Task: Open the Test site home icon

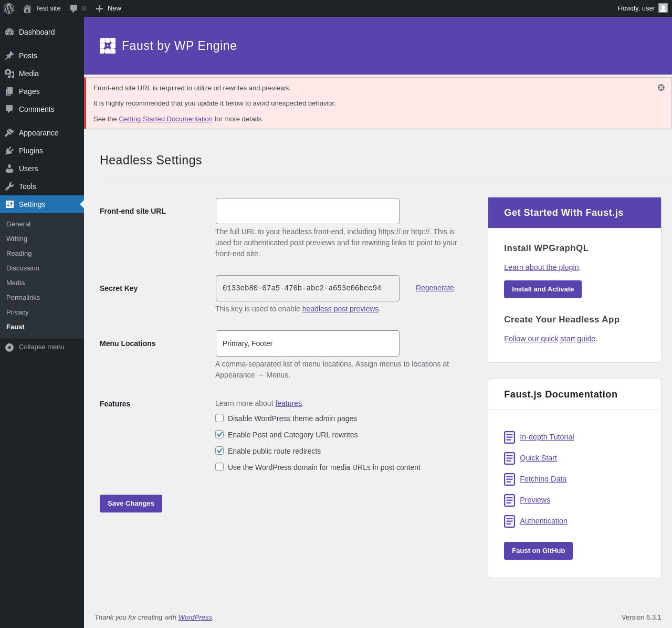Action: pos(27,8)
